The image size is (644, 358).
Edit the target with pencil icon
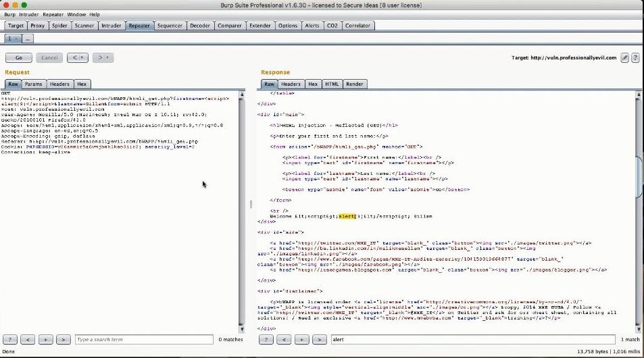point(624,58)
